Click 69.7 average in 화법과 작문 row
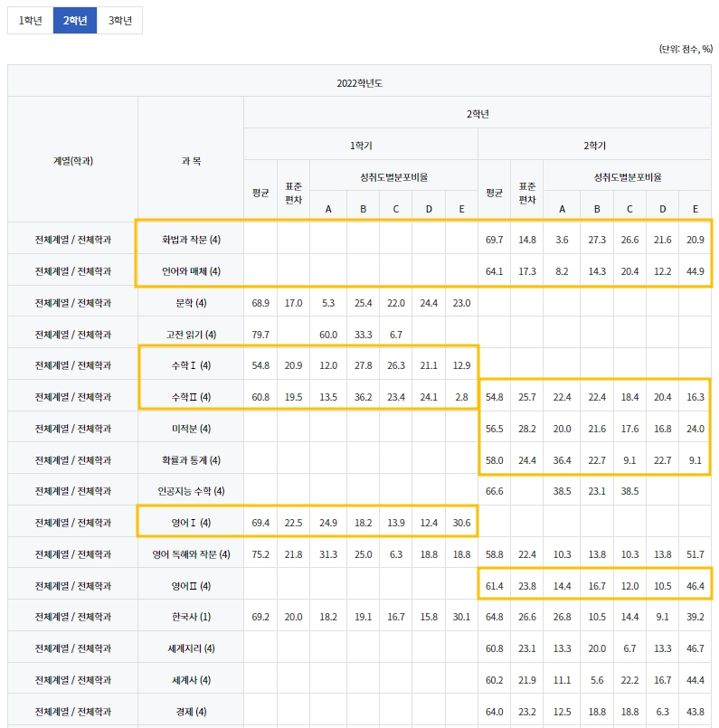 pyautogui.click(x=494, y=240)
